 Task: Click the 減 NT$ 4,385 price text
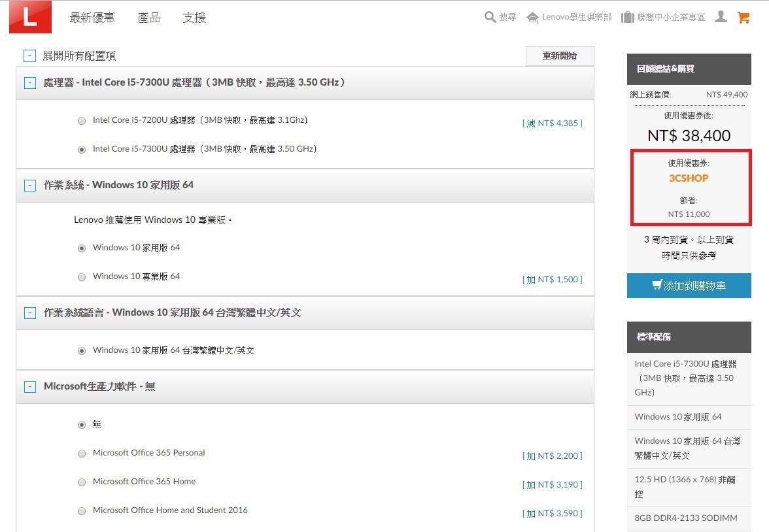coord(552,123)
